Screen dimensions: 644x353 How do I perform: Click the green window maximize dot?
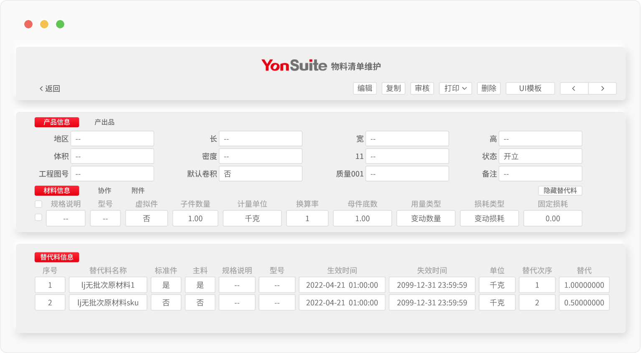60,24
